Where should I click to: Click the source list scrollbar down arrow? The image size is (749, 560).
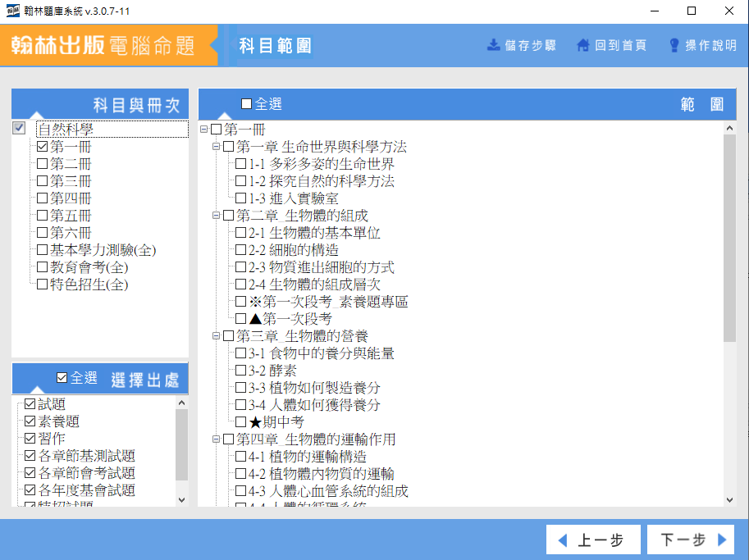click(x=181, y=500)
